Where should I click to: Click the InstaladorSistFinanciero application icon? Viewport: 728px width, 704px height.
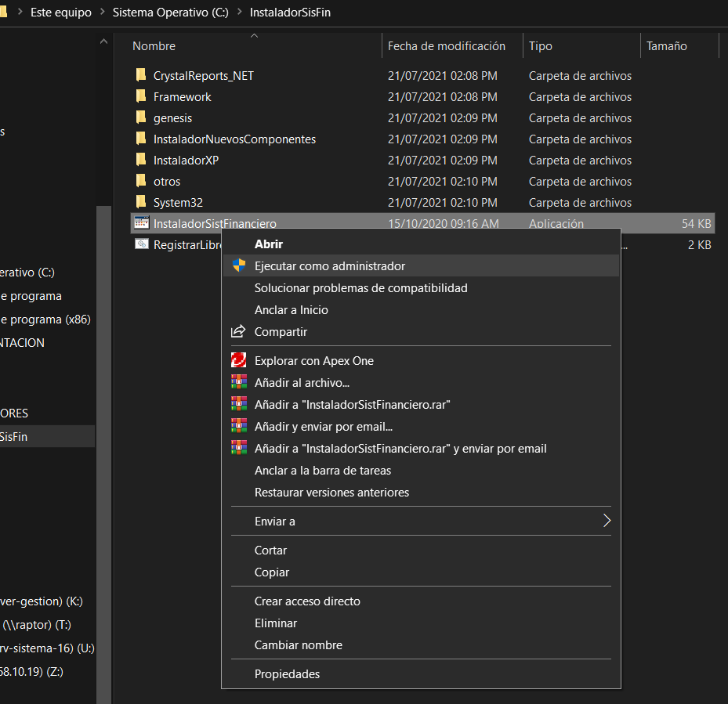[x=142, y=222]
